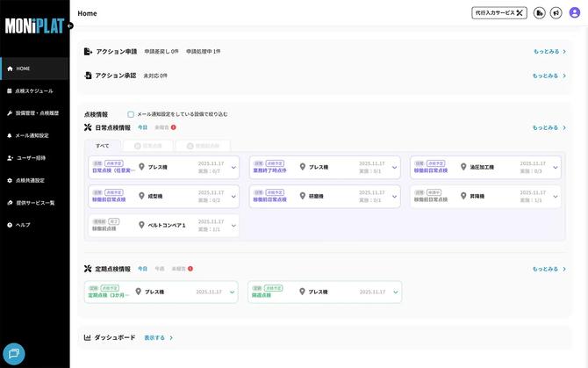Click the 設備管理・点検履歴 wrench icon in sidebar
This screenshot has height=368, width=588.
10,113
